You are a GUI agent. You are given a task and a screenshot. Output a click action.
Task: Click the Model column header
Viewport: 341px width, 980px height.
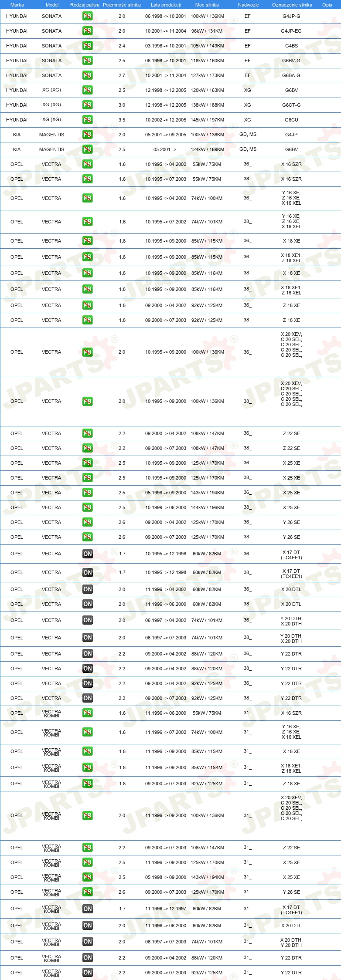pos(52,5)
